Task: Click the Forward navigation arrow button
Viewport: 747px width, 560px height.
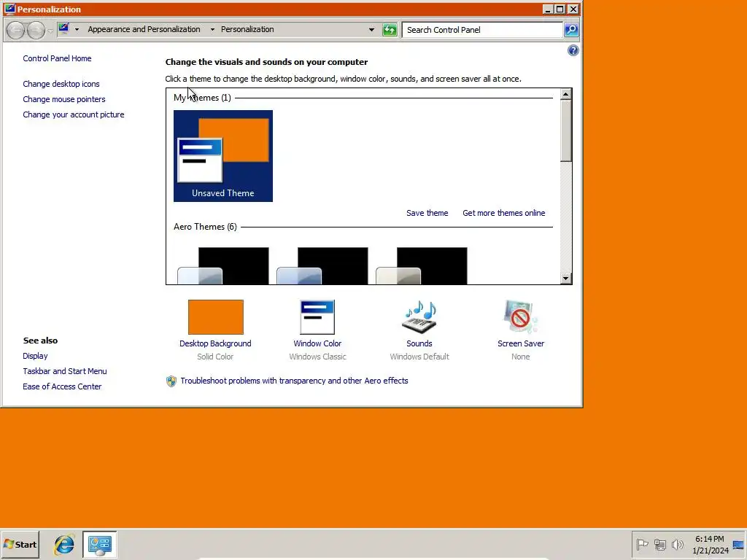Action: coord(36,30)
